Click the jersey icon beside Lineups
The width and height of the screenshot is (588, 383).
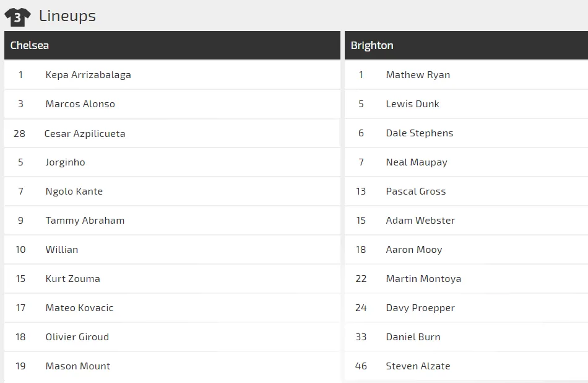point(17,17)
